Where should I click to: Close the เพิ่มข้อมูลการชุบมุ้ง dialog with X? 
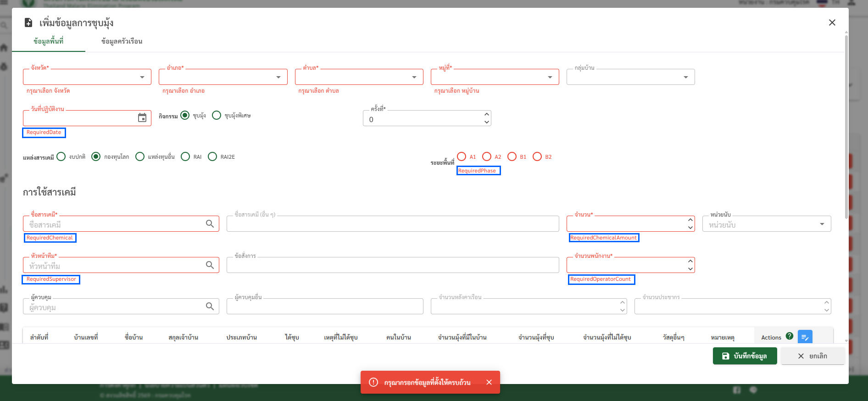[x=832, y=22]
